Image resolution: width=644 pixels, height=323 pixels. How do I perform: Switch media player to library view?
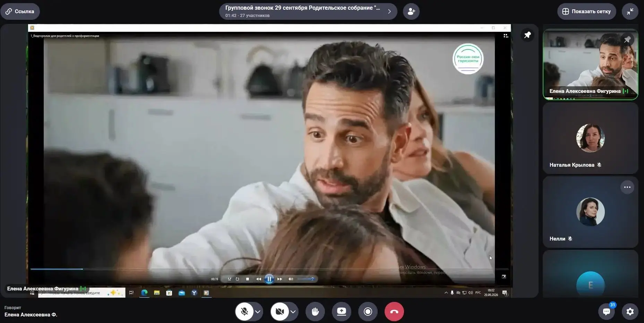pyautogui.click(x=506, y=36)
